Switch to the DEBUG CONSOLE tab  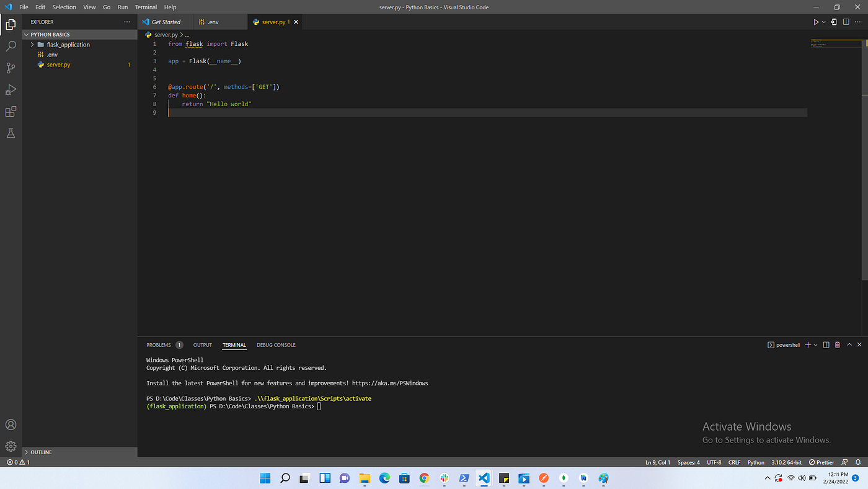click(276, 345)
